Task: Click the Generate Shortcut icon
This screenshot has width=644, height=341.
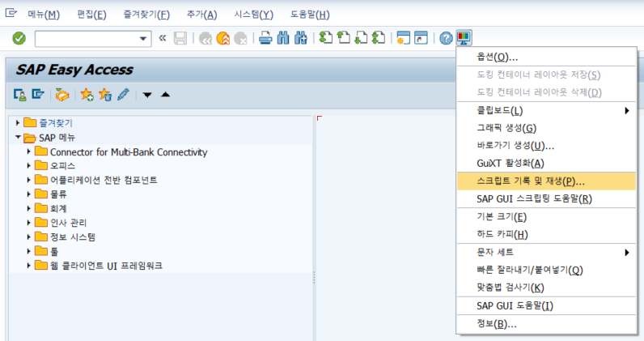Action: click(421, 39)
